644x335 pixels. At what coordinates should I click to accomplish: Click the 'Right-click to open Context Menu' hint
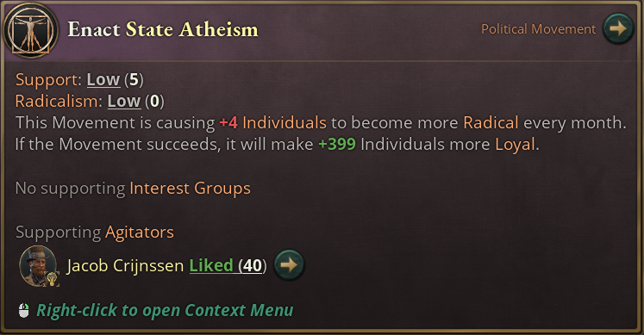click(x=165, y=310)
